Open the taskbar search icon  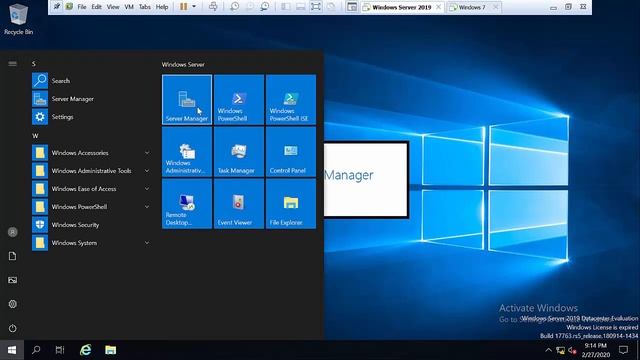click(x=36, y=350)
